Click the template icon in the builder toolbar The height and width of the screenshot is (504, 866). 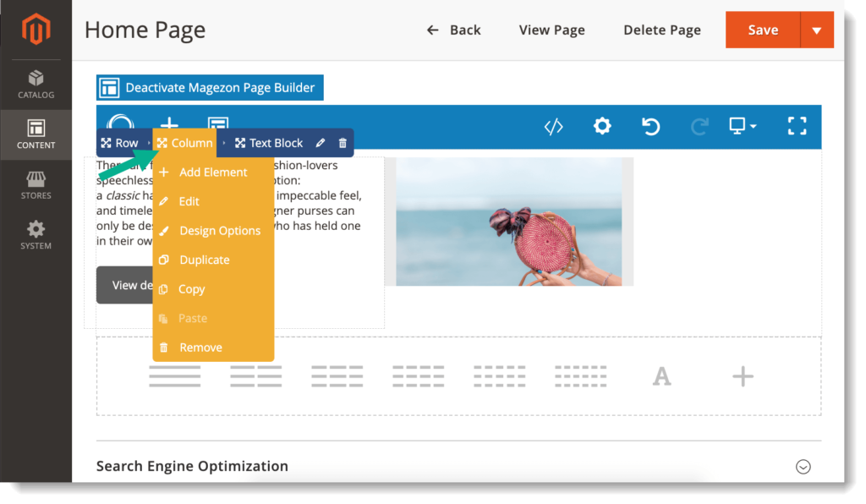coord(218,123)
